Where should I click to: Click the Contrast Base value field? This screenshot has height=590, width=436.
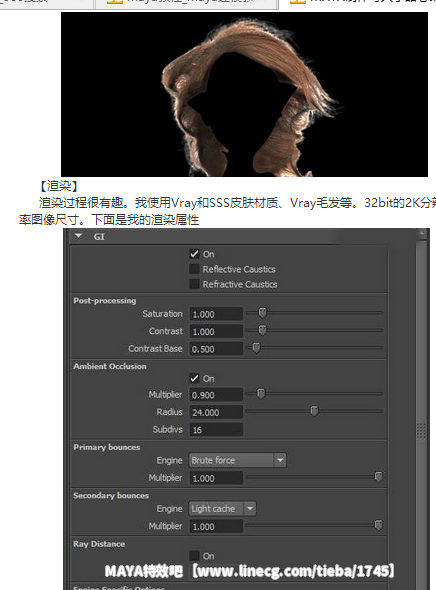click(216, 349)
